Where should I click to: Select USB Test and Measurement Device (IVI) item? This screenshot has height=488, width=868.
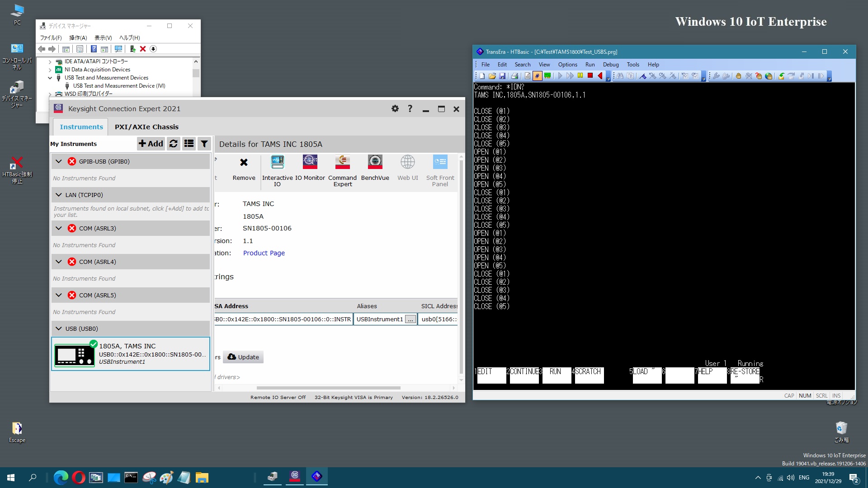[119, 86]
